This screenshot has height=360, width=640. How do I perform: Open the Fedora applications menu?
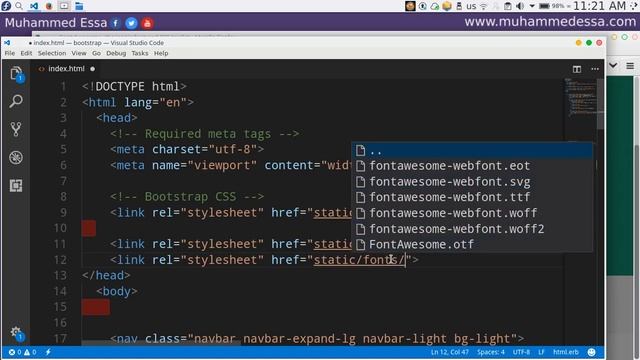tap(6, 6)
